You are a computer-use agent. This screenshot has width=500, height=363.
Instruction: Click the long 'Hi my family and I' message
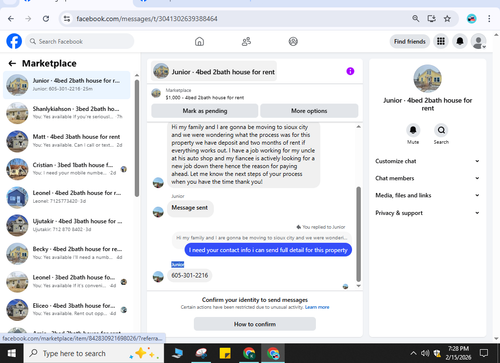(x=243, y=154)
